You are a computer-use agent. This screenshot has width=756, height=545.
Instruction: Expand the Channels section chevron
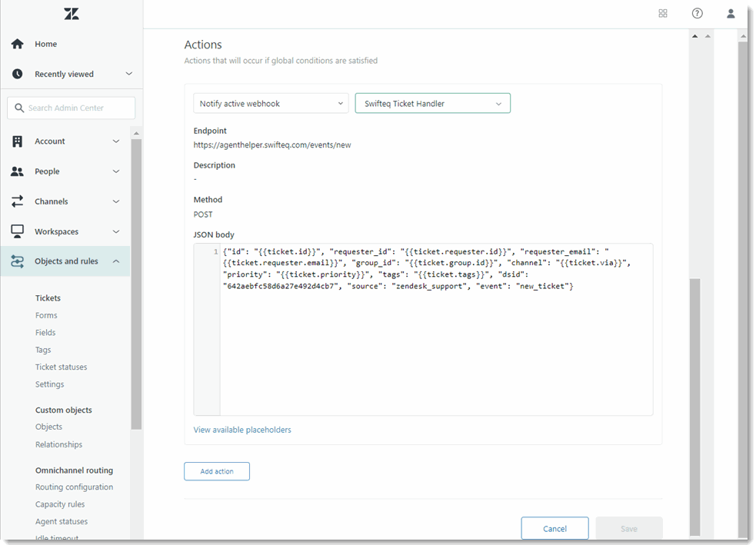116,201
